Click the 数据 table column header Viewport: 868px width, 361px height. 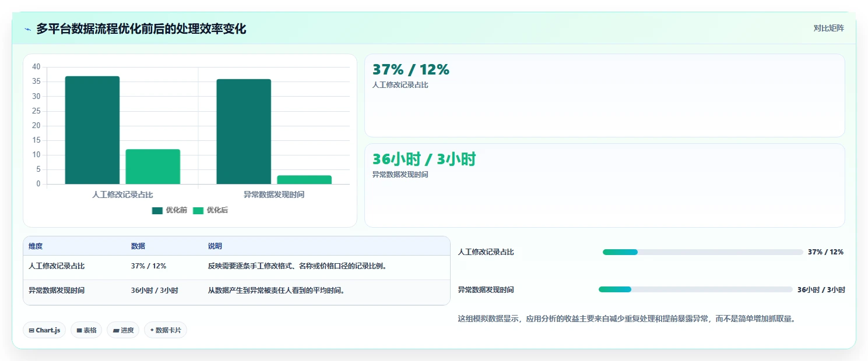138,246
